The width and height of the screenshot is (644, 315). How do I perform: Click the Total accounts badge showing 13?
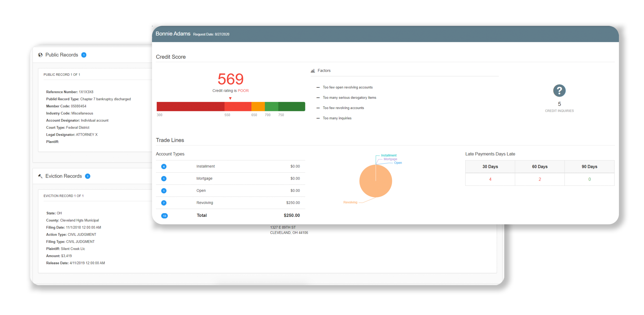164,216
